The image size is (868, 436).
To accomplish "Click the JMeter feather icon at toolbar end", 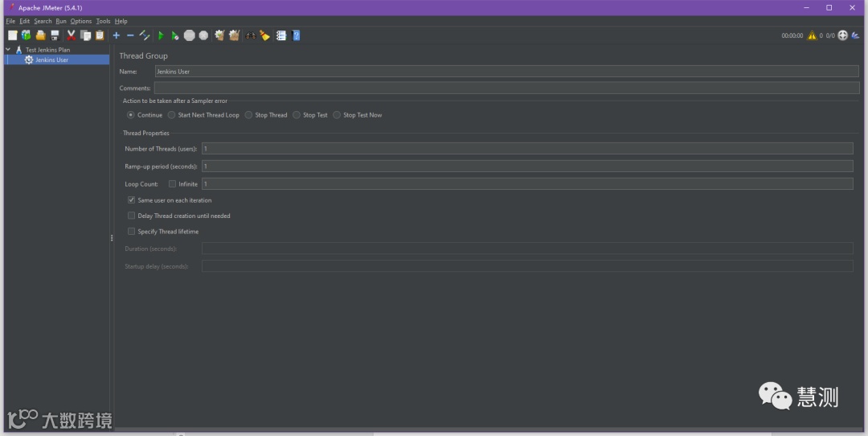I will coord(856,35).
